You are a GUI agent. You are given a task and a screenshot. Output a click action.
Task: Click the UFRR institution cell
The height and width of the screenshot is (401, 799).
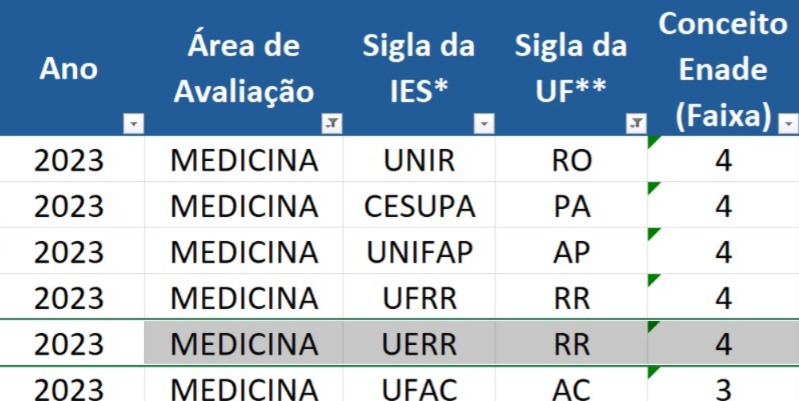(x=419, y=298)
